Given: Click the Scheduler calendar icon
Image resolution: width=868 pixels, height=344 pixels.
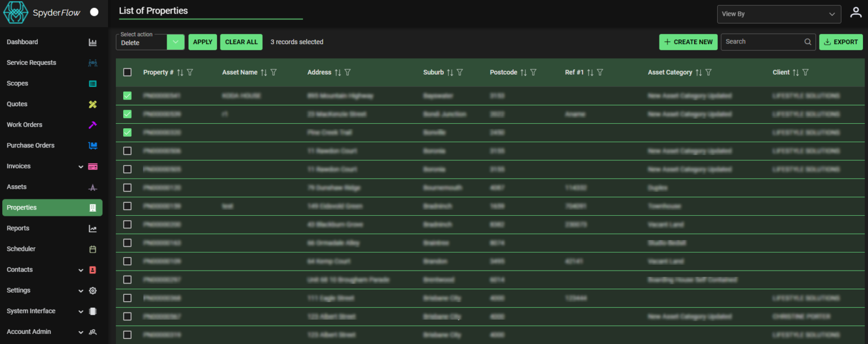Looking at the screenshot, I should point(92,249).
